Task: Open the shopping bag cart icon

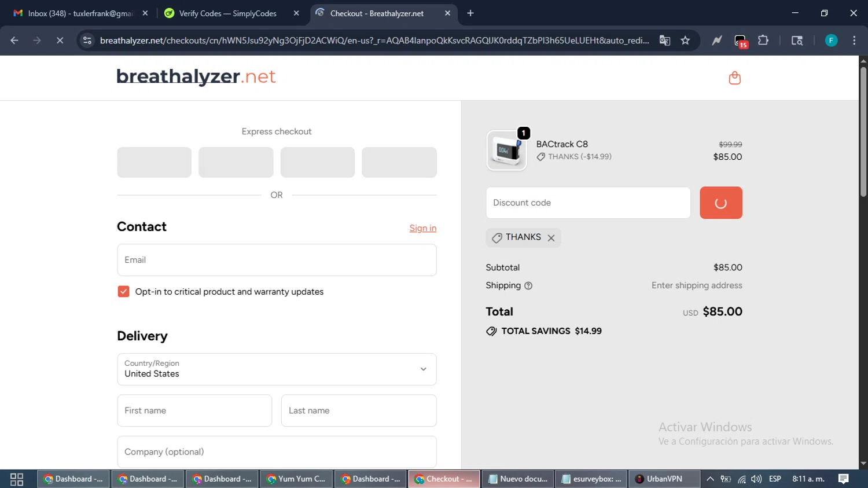Action: click(x=734, y=78)
